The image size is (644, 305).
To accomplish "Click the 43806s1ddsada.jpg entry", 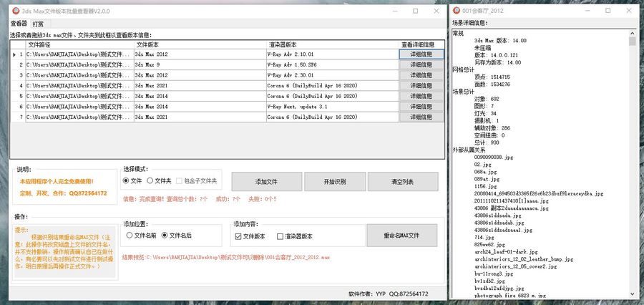I will [497, 216].
